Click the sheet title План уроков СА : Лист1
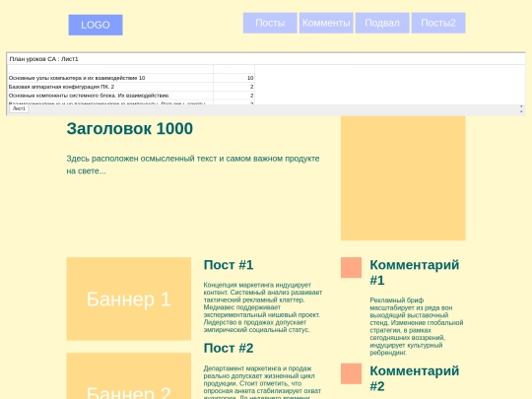 click(43, 59)
